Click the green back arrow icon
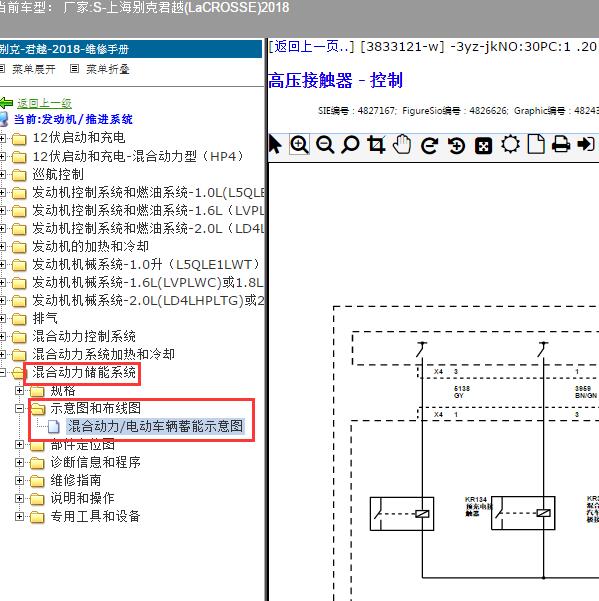Viewport: 599px width, 601px height. 7,103
